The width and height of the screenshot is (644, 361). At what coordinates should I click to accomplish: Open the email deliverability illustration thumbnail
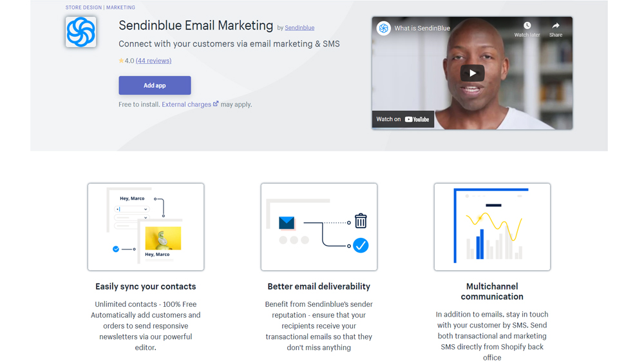pyautogui.click(x=319, y=227)
